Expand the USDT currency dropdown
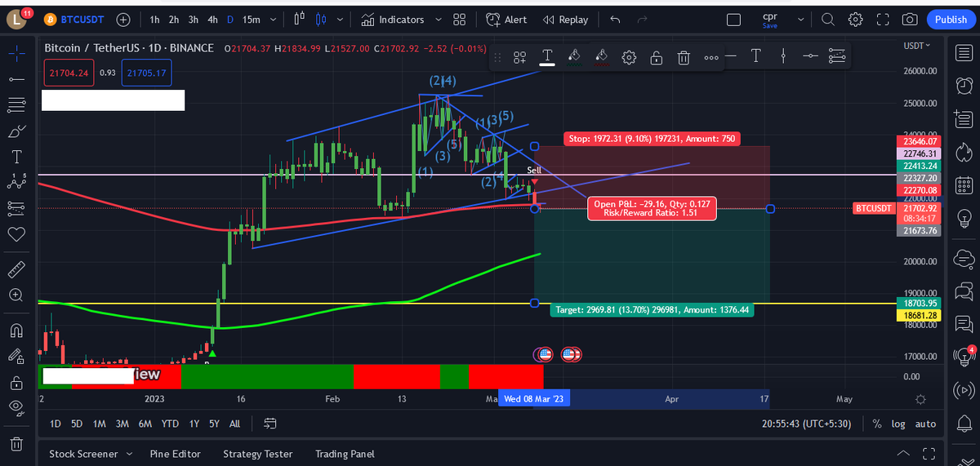This screenshot has height=466, width=980. (x=917, y=45)
